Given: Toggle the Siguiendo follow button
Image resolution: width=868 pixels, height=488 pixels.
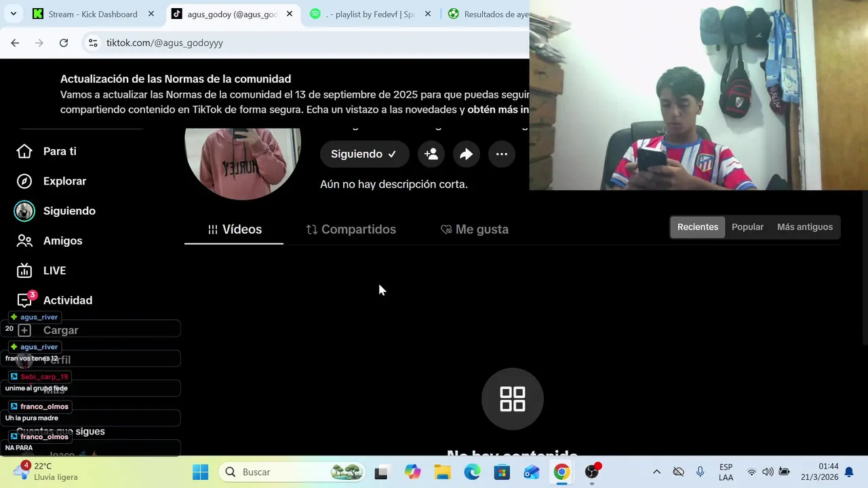Looking at the screenshot, I should pos(364,154).
